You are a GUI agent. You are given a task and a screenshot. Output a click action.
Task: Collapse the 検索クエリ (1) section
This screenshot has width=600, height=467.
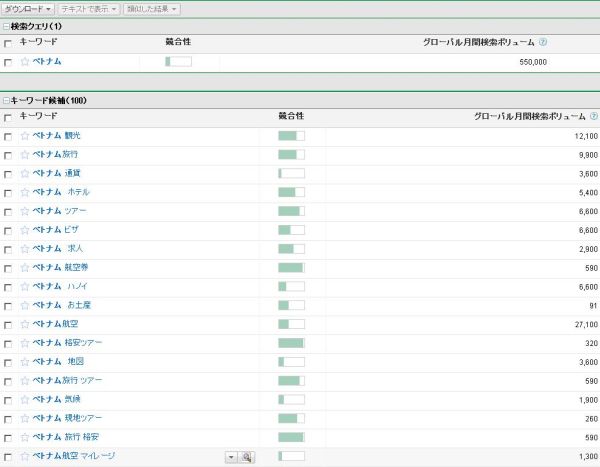6,26
